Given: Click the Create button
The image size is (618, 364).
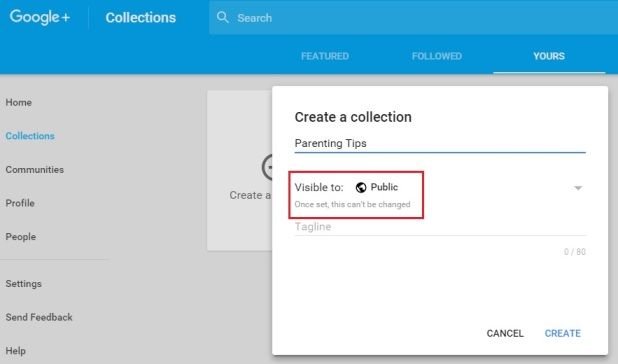Looking at the screenshot, I should (x=562, y=333).
